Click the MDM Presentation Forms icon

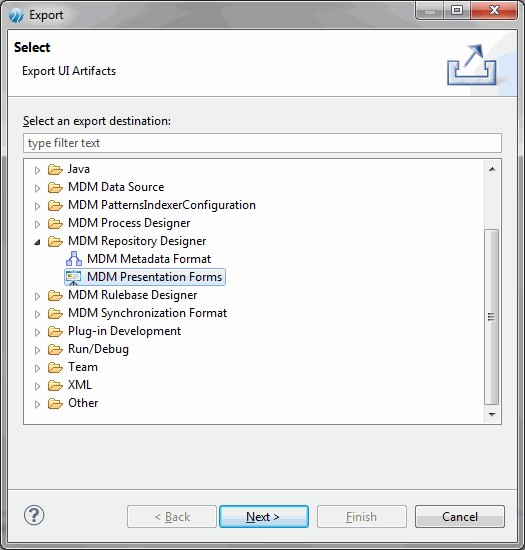[x=74, y=277]
